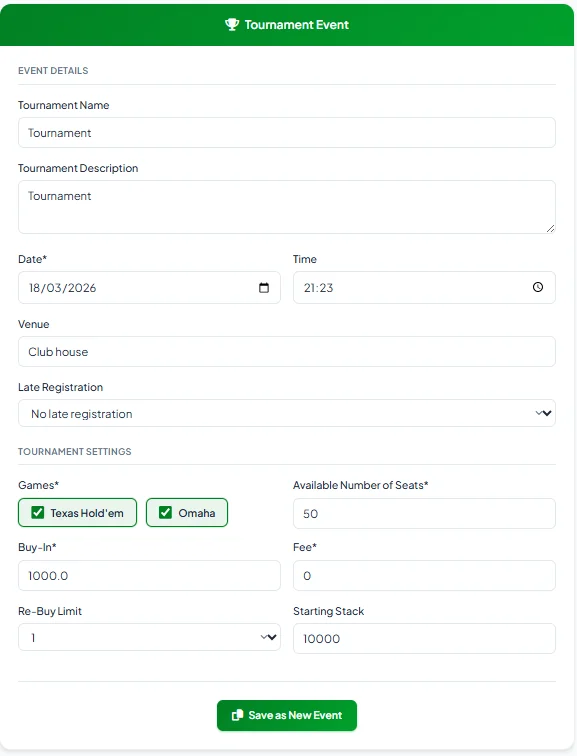
Task: Open the date picker calendar icon
Action: pos(264,288)
